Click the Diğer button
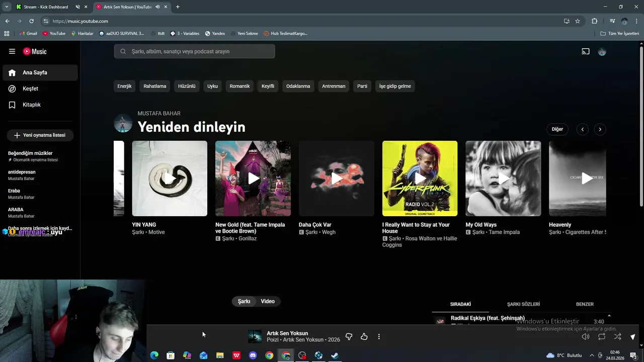644x362 pixels. (557, 129)
